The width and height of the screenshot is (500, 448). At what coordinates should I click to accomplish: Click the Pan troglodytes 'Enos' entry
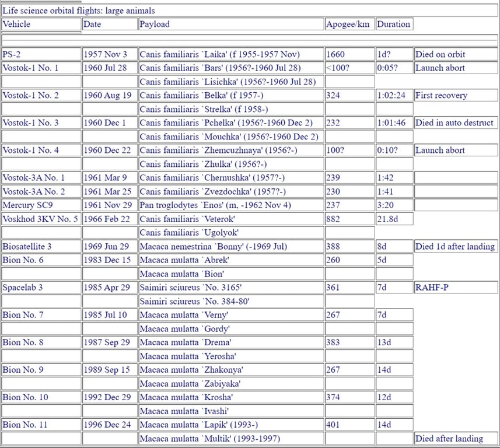231,205
